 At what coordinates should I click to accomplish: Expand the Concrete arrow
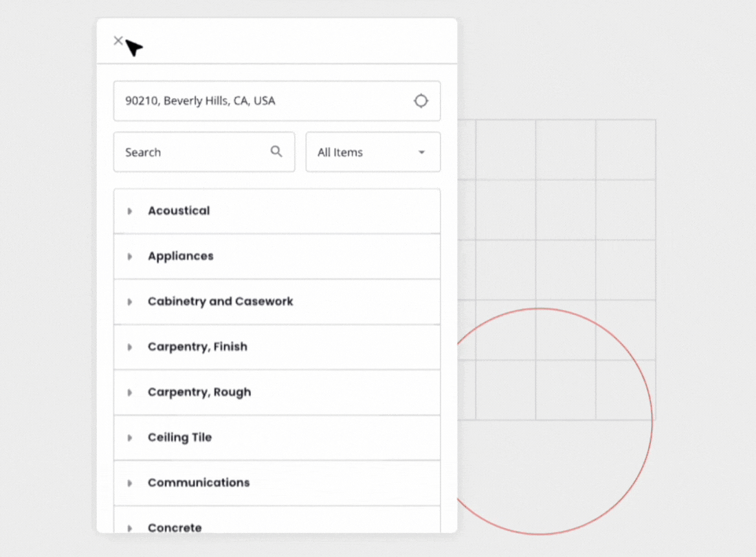point(129,527)
